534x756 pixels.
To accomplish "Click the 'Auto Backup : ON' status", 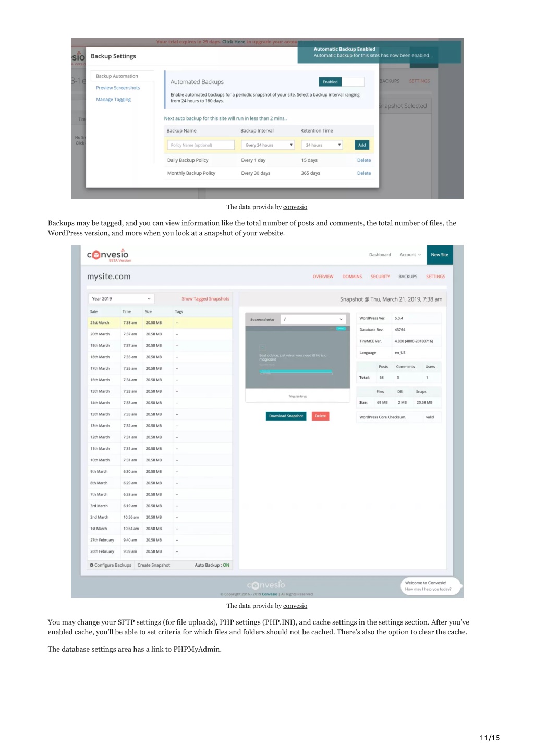I will tap(212, 565).
